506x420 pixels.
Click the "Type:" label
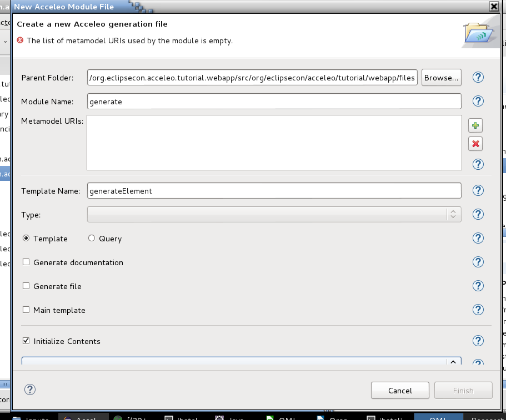click(31, 215)
